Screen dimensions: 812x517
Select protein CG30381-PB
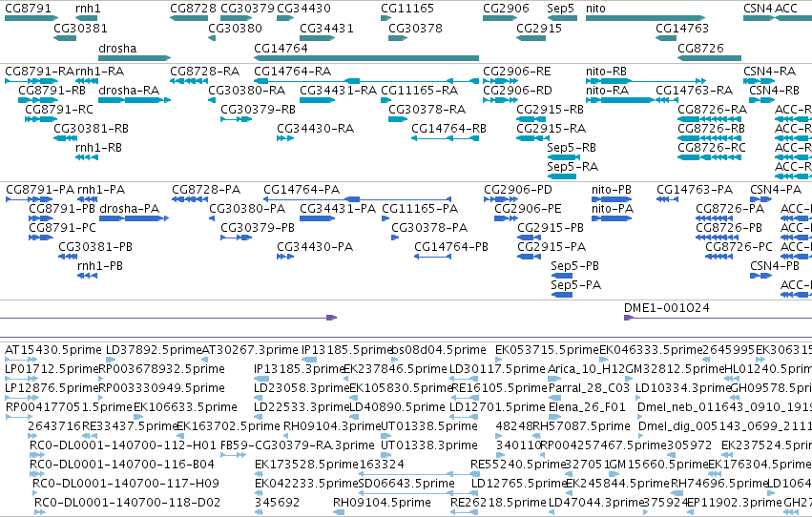[x=95, y=247]
